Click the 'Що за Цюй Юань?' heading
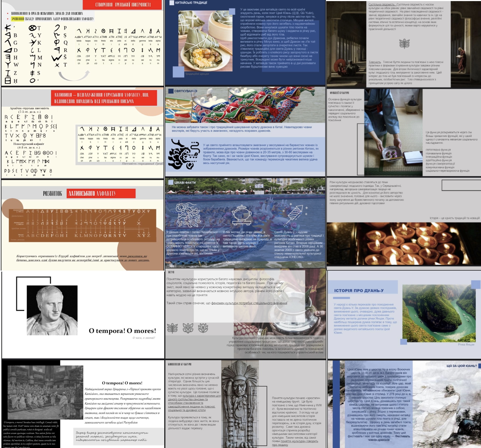Image resolution: width=481 pixels, height=448 pixels. (462, 366)
